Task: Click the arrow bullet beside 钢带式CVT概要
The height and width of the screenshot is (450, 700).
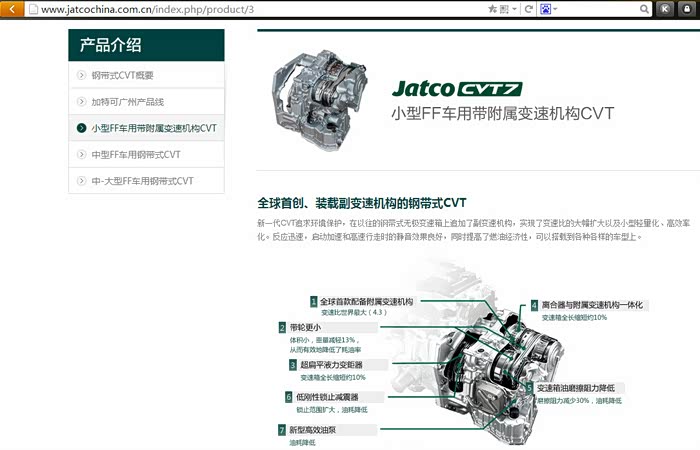Action: [81, 75]
